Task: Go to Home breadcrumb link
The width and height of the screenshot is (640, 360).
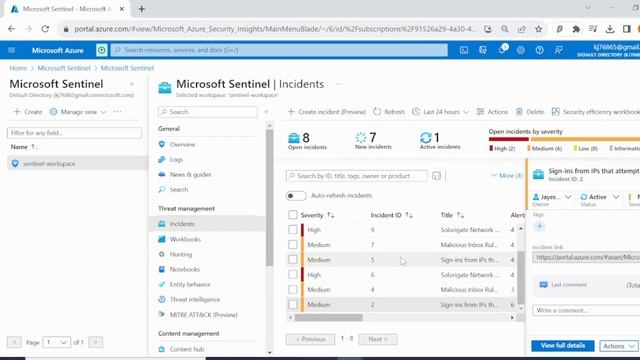Action: 18,68
